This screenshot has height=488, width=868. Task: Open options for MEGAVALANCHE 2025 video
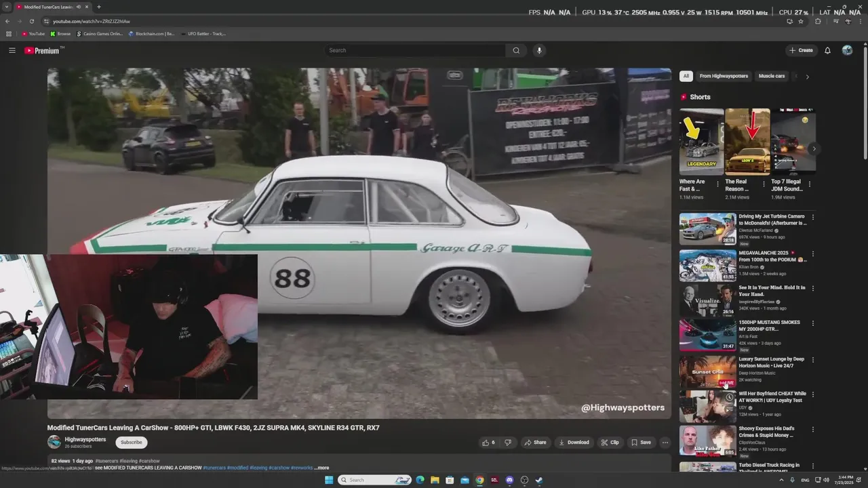coord(813,254)
